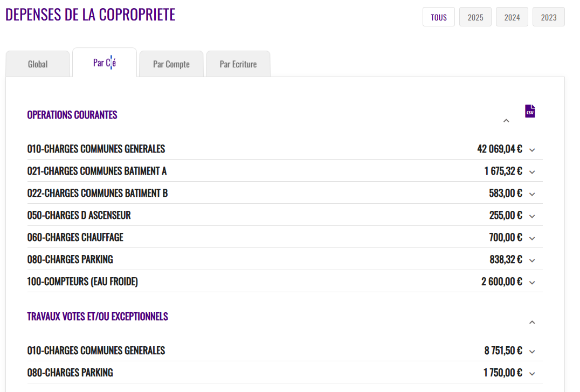
Task: Expand the 1 750,00 € Charges Parking row
Action: (532, 374)
